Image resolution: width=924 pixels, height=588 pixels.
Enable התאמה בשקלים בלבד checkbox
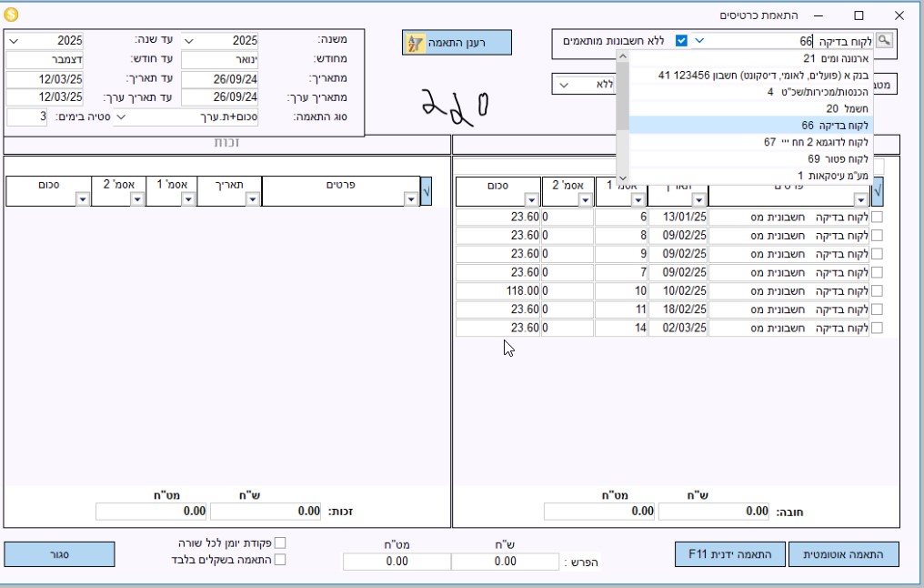280,560
